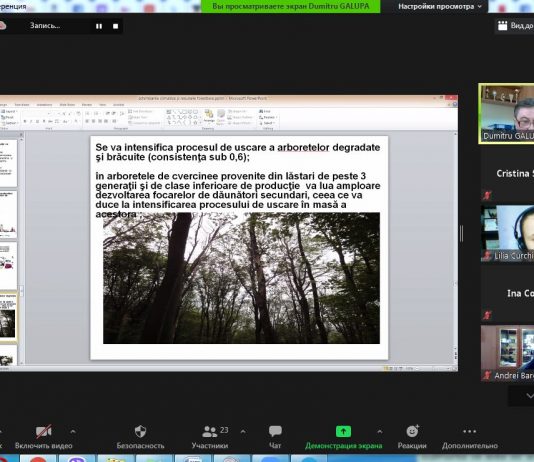Click Convert to SmartArt in Paragraph group
Viewport: 534px width, 462px height.
pyautogui.click(x=144, y=123)
